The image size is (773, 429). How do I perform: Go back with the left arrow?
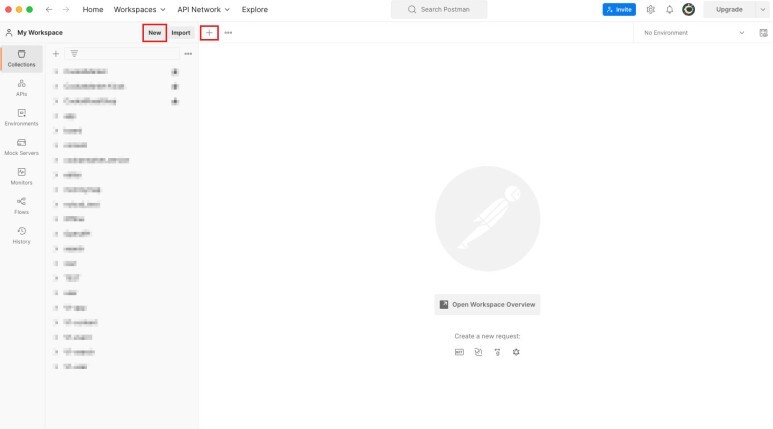click(x=48, y=9)
